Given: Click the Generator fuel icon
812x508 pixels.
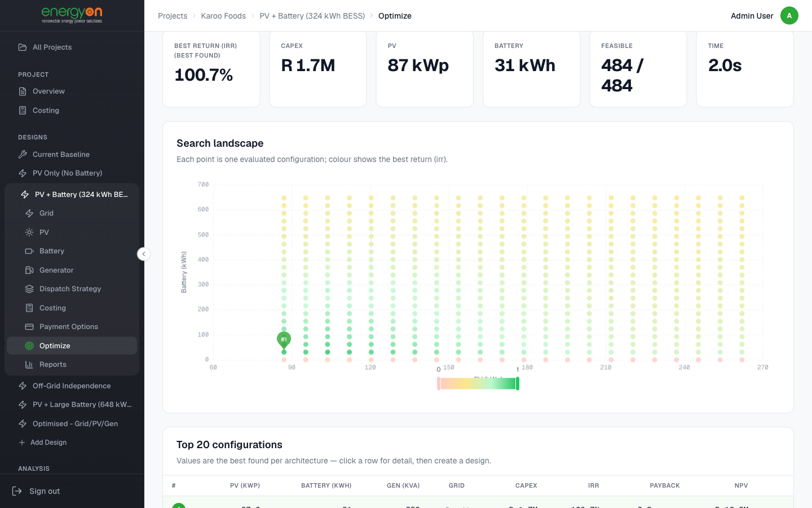Looking at the screenshot, I should click(29, 270).
